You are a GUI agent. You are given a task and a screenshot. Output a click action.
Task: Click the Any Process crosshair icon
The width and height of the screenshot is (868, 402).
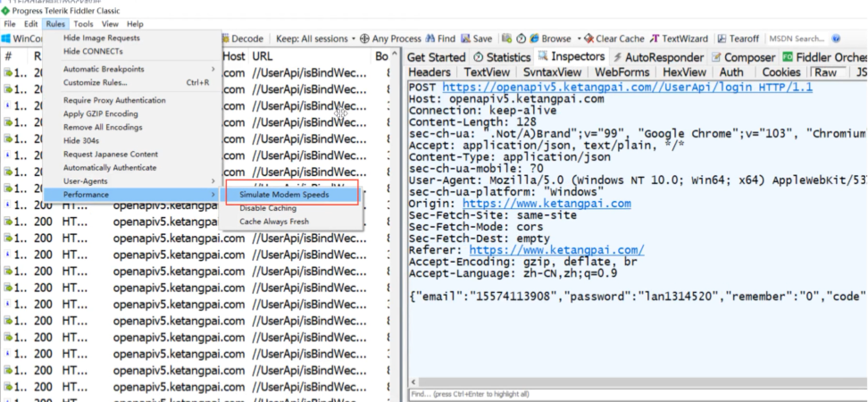tap(364, 38)
